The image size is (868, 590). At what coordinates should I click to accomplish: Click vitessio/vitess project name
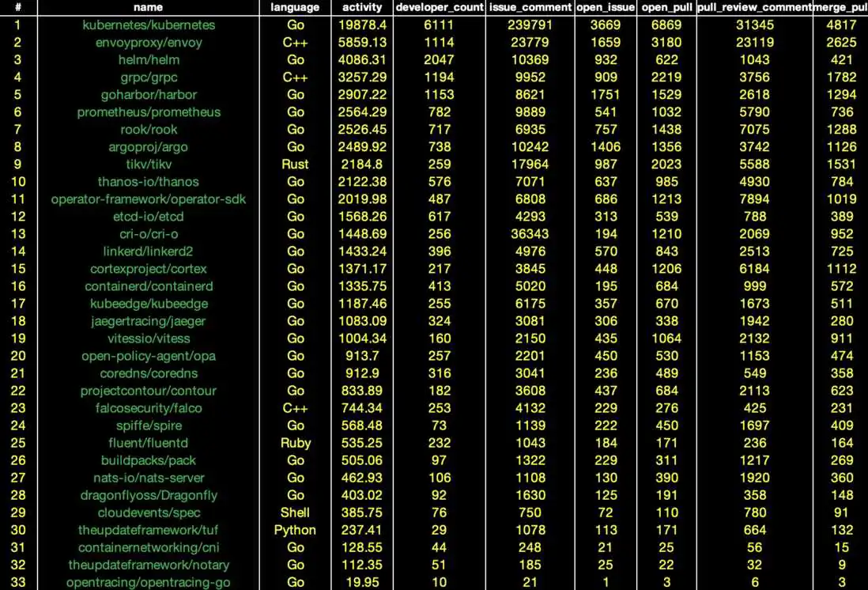pos(149,338)
